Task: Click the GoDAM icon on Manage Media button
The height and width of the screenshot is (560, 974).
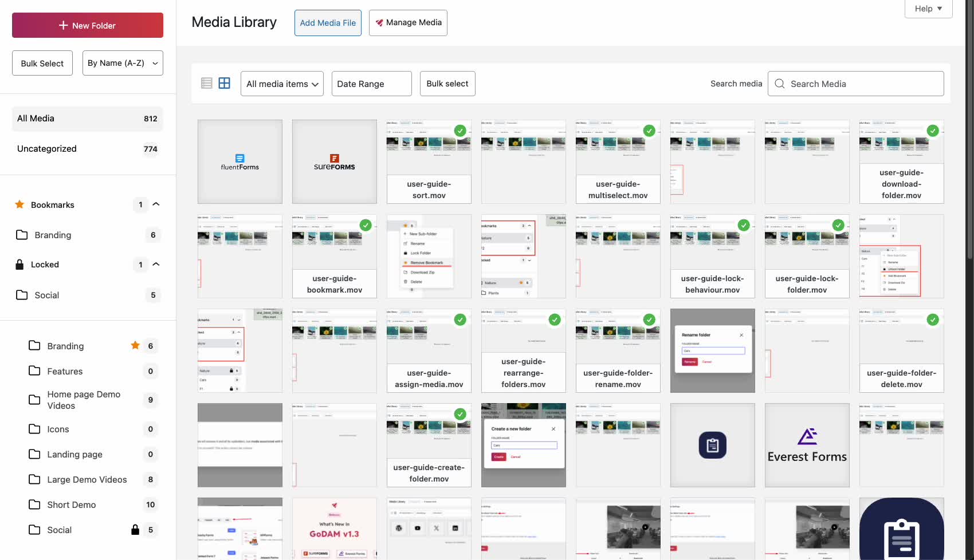Action: (x=379, y=23)
